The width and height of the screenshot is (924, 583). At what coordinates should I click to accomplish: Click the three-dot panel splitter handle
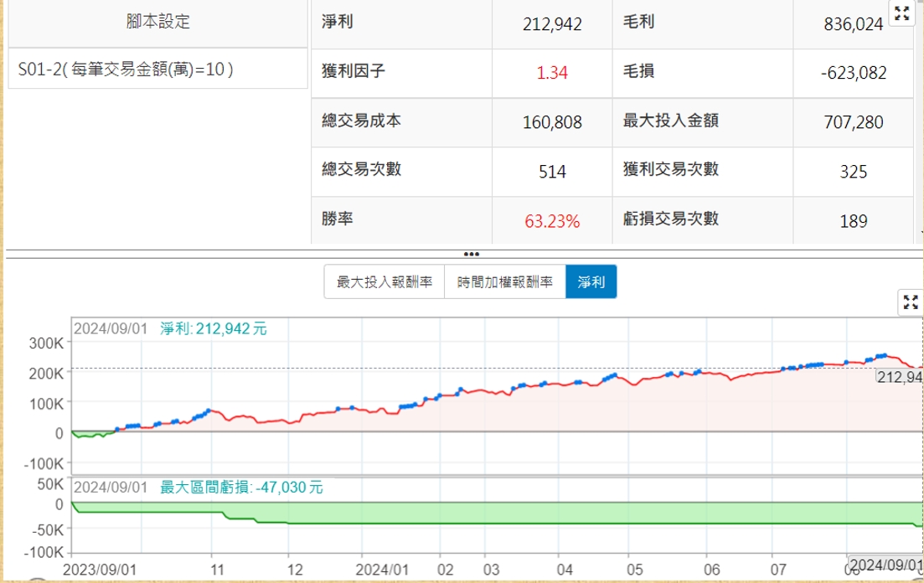(x=471, y=253)
